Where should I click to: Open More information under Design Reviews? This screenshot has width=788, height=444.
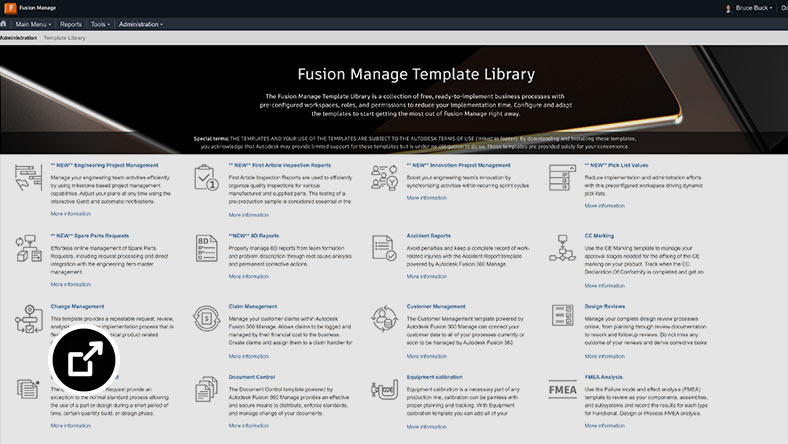click(603, 354)
